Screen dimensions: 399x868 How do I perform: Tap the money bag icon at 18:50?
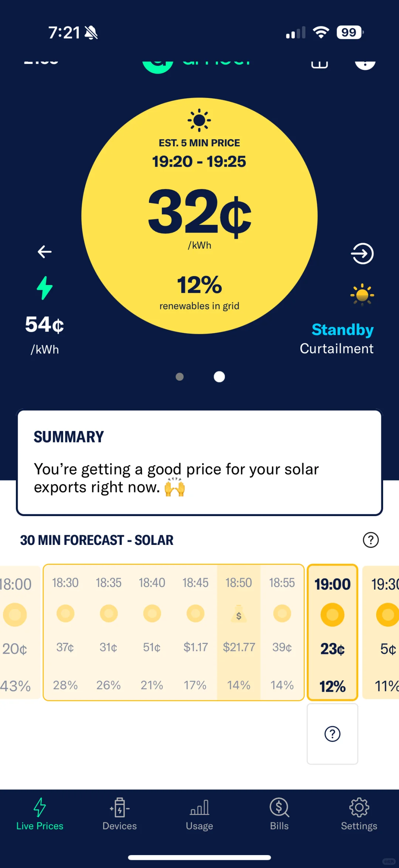click(239, 614)
